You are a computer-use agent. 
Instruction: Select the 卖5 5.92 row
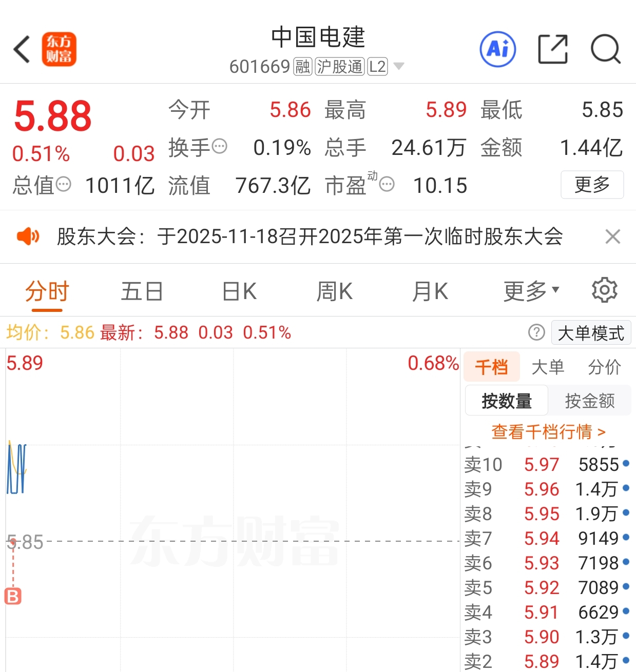pyautogui.click(x=547, y=587)
